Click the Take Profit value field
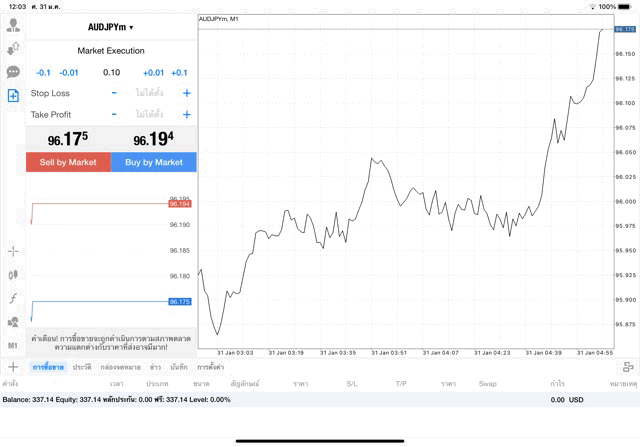Screen dimensions: 640x447 [x=150, y=115]
